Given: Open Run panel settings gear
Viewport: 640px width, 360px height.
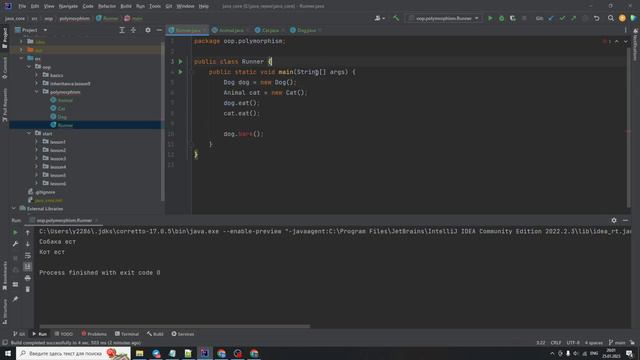Looking at the screenshot, I should click(x=614, y=220).
